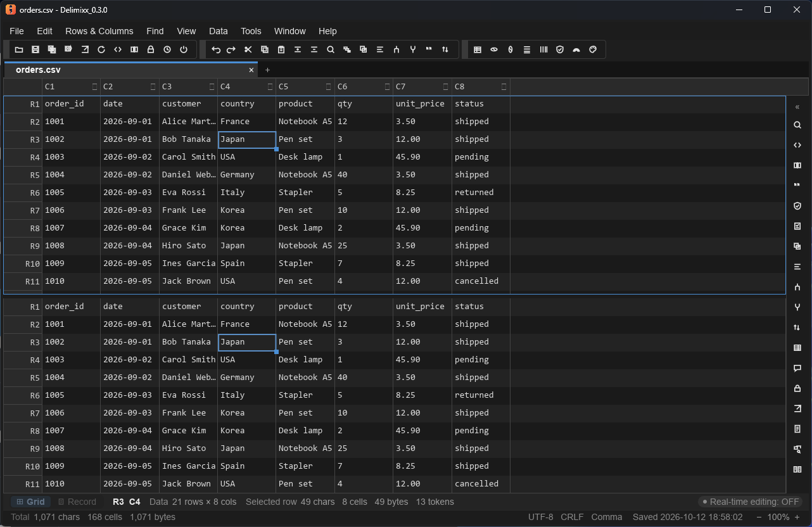Viewport: 812px width, 527px height.
Task: Collapse right sidebar with double chevron
Action: 797,107
